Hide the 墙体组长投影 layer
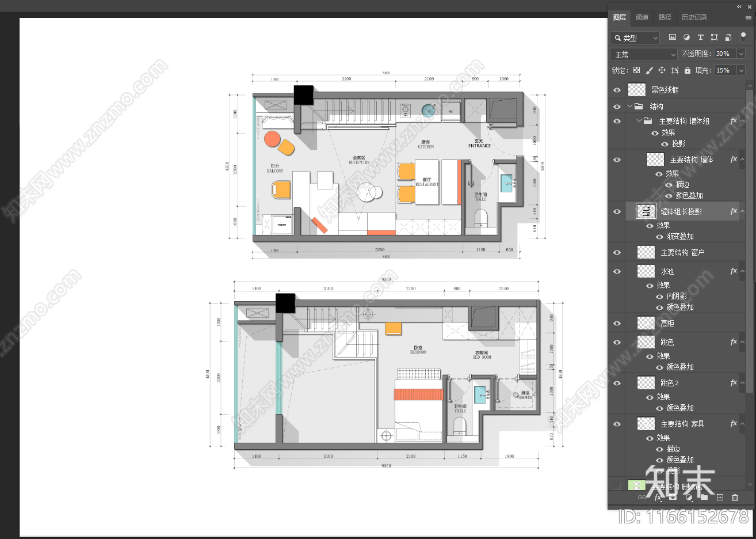 pos(617,211)
